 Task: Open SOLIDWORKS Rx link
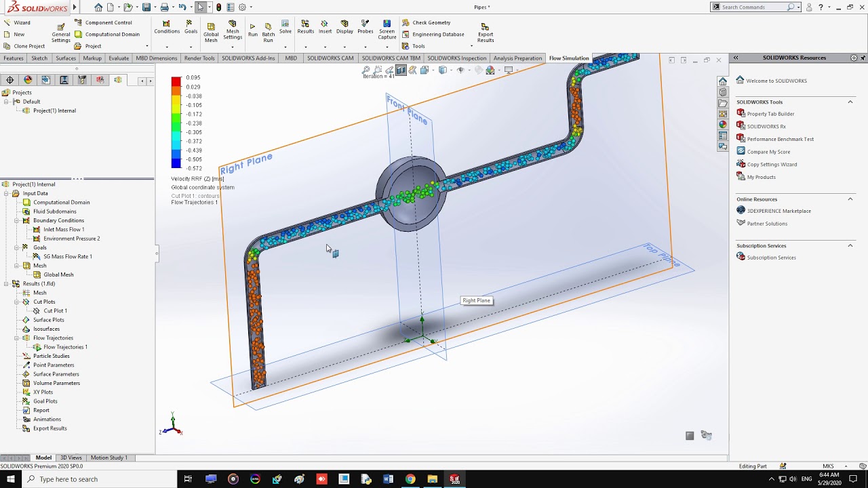point(766,126)
